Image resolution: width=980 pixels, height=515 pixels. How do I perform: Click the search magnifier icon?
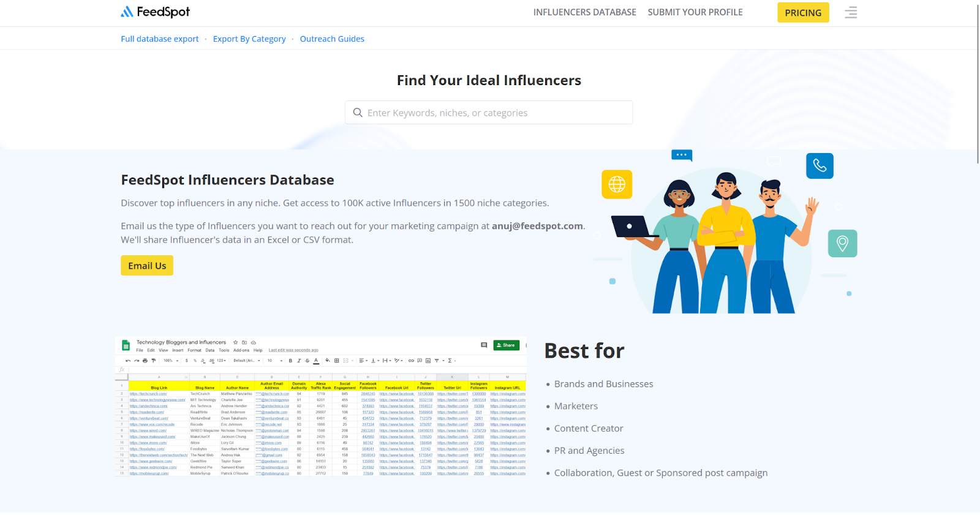point(358,113)
